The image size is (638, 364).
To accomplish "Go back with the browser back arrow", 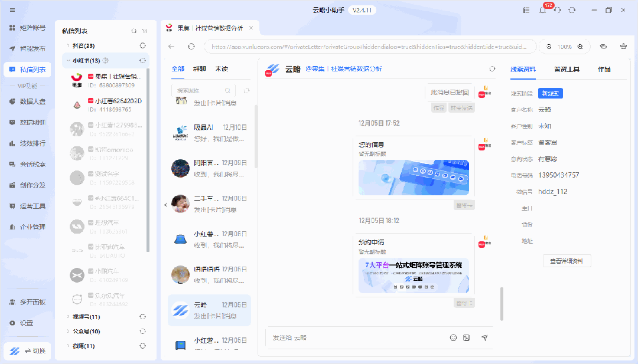I will point(171,47).
